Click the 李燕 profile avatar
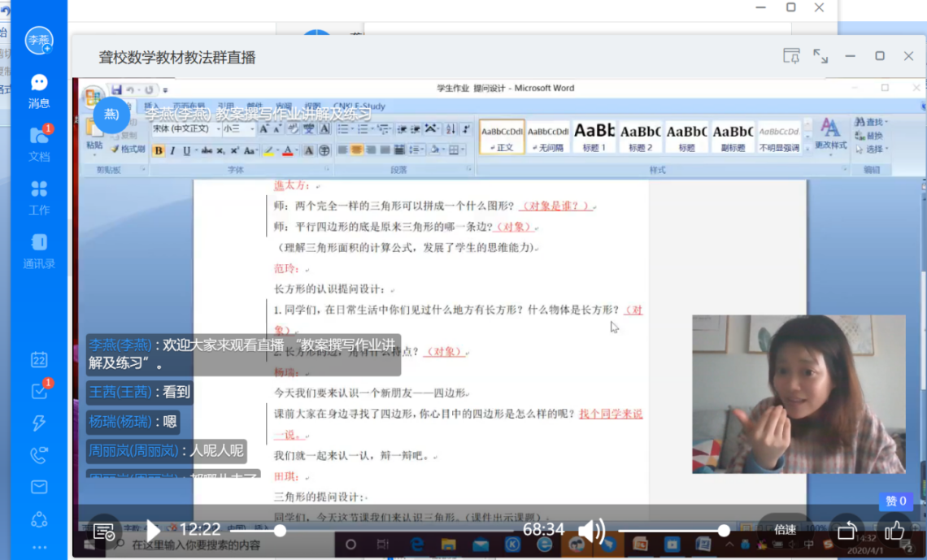The height and width of the screenshot is (560, 927). coord(38,40)
